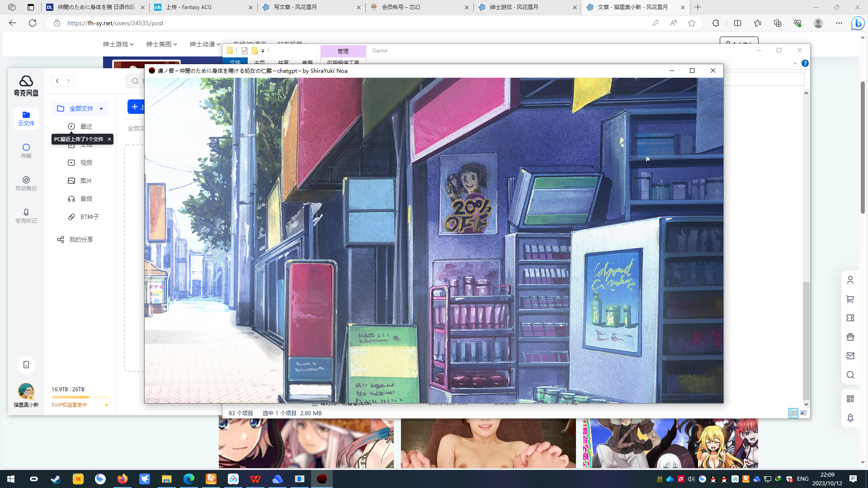Open the shopping cart in right floating bar
This screenshot has height=488, width=868.
pyautogui.click(x=850, y=299)
